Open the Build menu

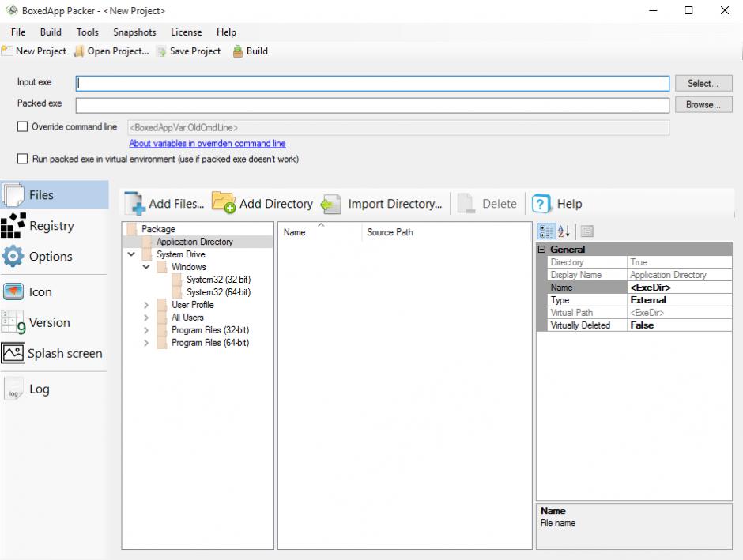pos(51,32)
